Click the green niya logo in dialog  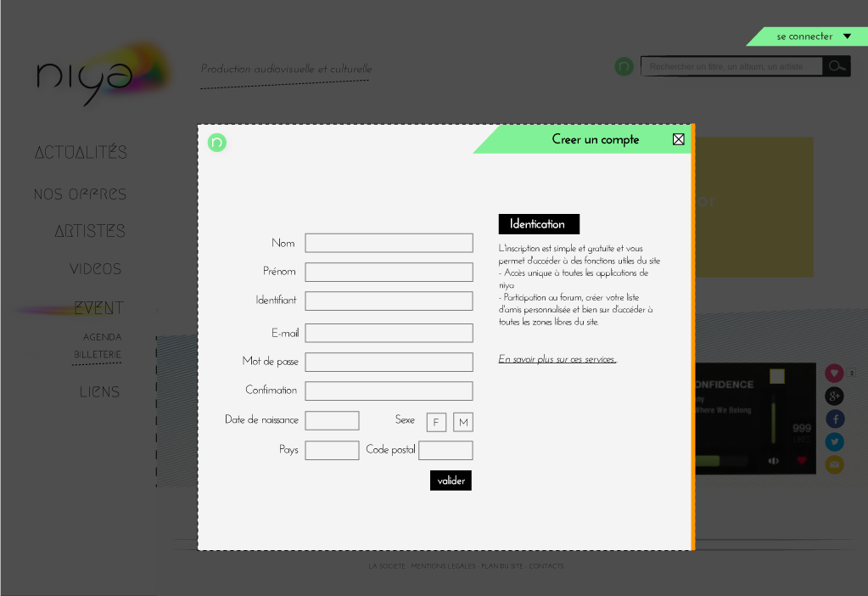217,143
